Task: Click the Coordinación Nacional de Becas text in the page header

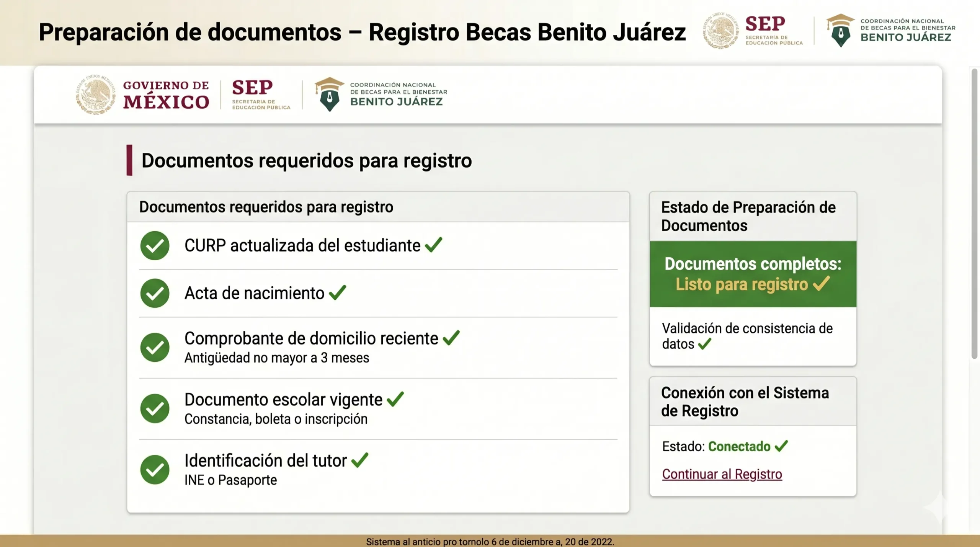Action: pos(398,95)
